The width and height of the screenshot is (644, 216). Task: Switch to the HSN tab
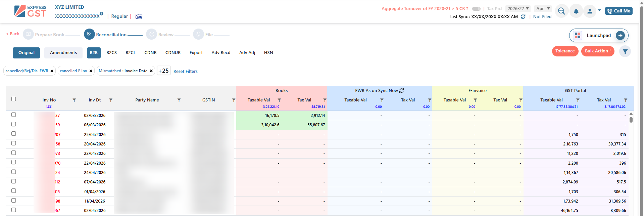[x=268, y=53]
